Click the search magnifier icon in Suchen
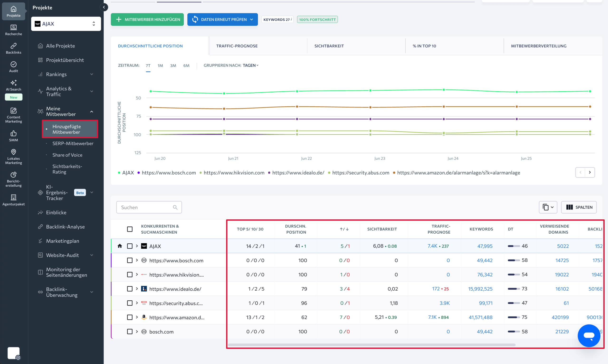Viewport: 608px width, 364px height. point(175,208)
